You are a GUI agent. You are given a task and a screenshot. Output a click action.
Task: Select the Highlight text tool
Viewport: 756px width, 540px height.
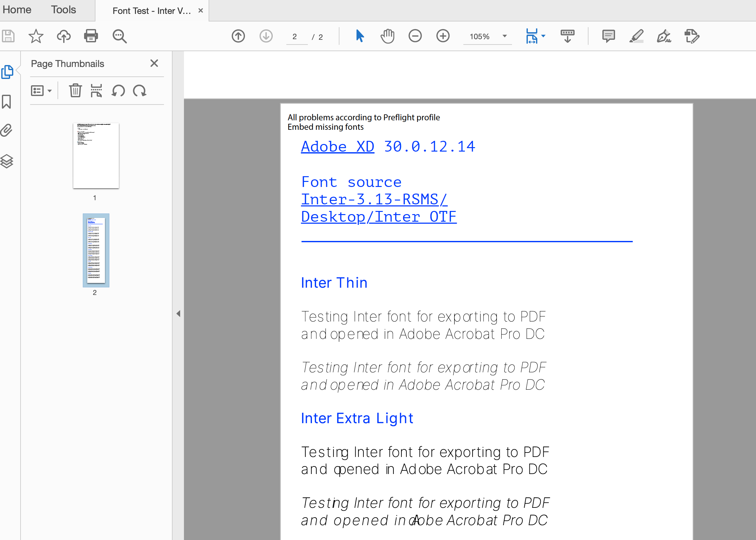[636, 36]
